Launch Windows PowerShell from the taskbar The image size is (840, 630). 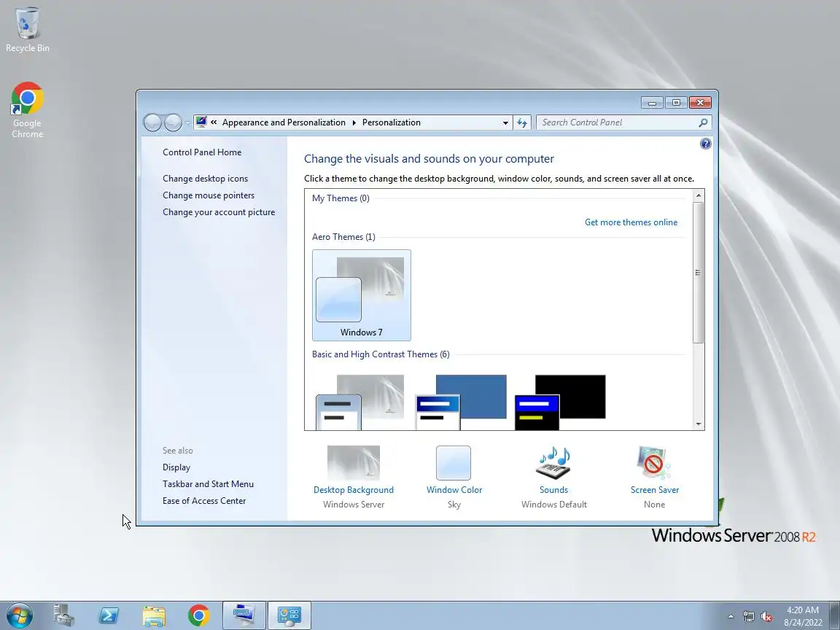click(109, 615)
